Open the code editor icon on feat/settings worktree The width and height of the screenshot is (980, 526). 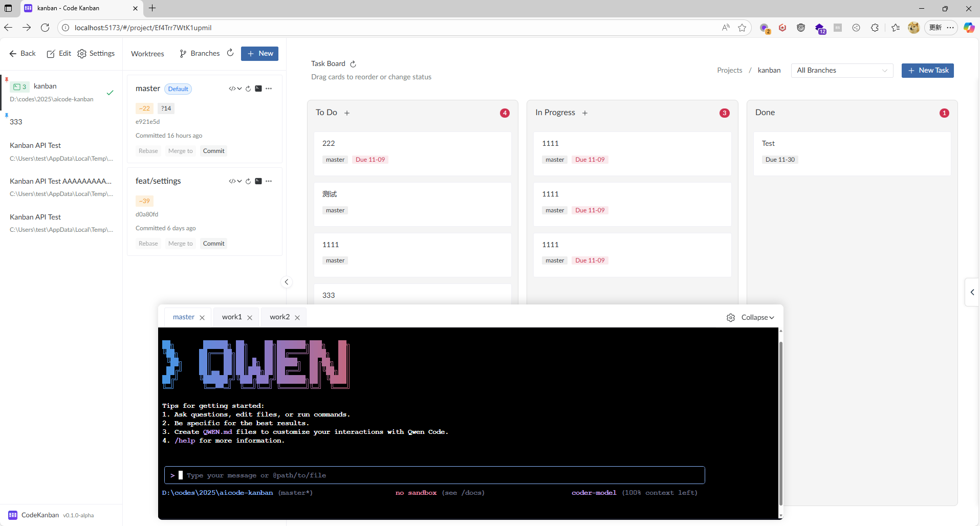coord(232,181)
